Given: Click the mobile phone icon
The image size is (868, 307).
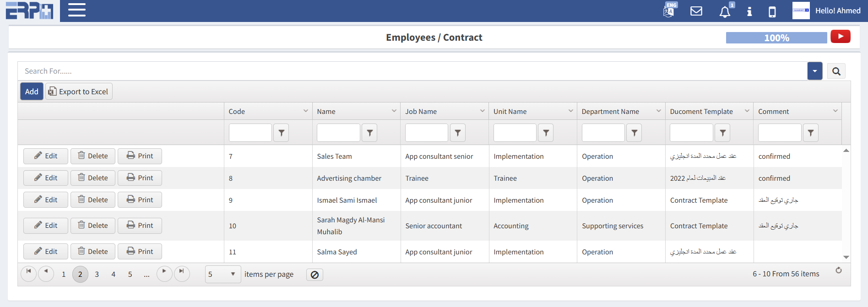Looking at the screenshot, I should pos(772,11).
